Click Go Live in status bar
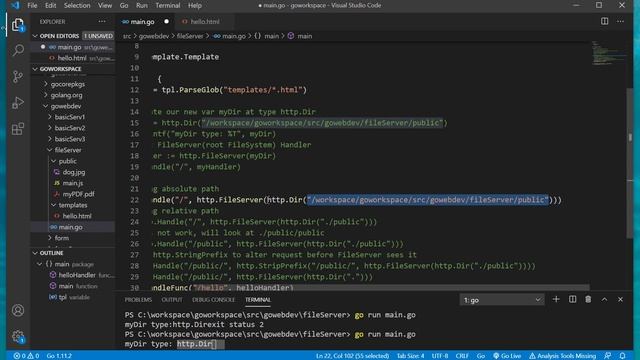The height and width of the screenshot is (360, 640). pos(507,356)
